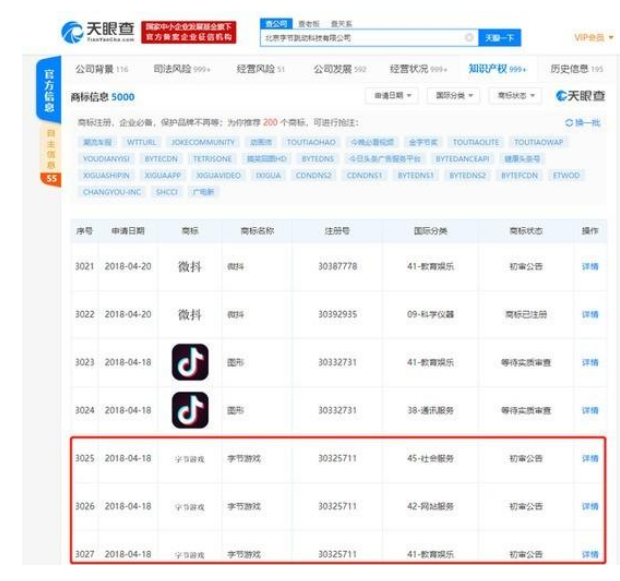This screenshot has width=620, height=581.
Task: Open 详情 link for row 3025
Action: (x=590, y=459)
